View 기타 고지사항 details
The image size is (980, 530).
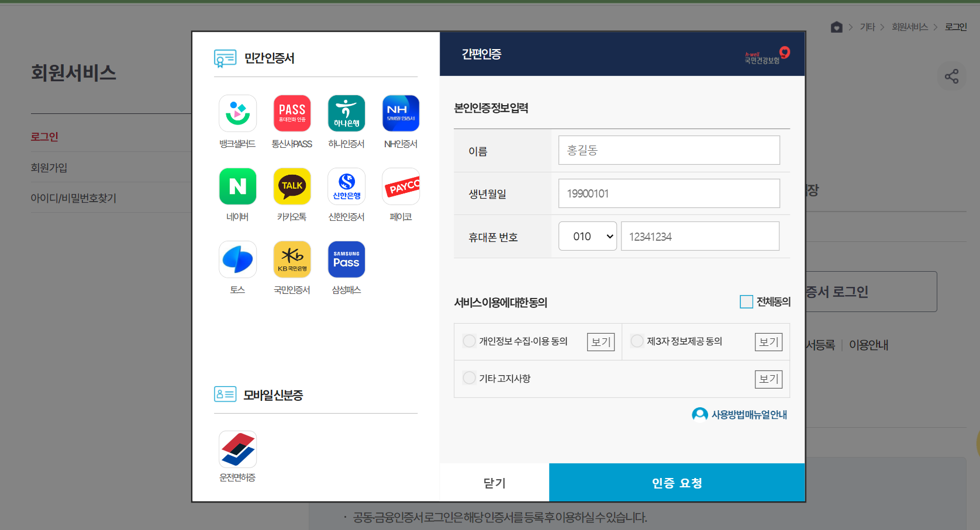pos(768,379)
